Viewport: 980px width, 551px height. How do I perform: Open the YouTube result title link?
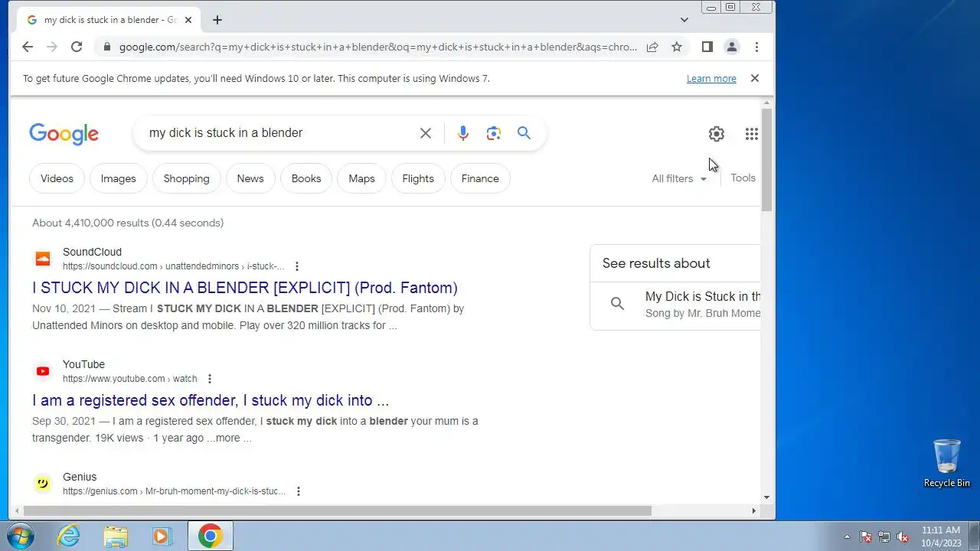[x=211, y=400]
